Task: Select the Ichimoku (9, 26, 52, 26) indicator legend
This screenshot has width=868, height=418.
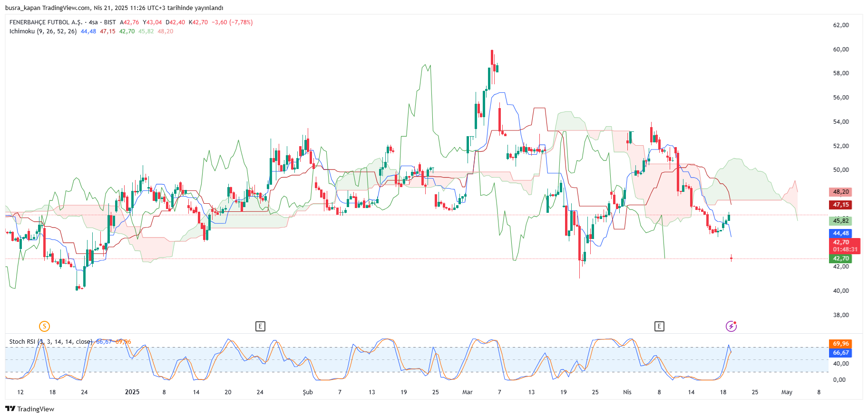Action: pos(43,31)
